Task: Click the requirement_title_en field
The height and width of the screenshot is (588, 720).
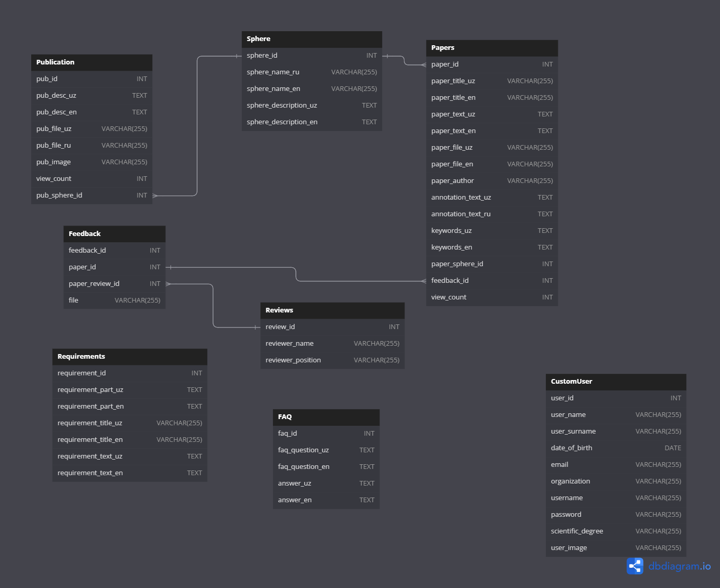Action: coord(129,440)
